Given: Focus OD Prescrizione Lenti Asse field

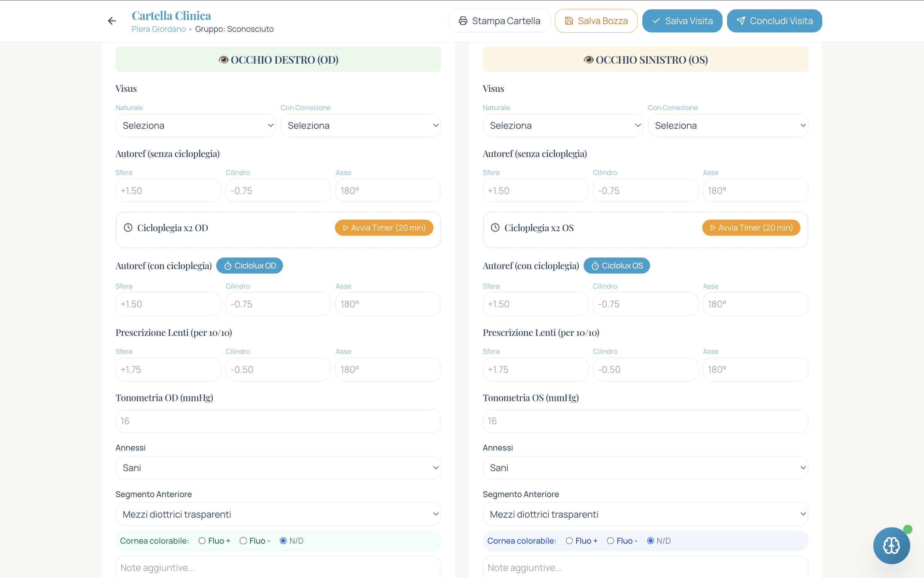Looking at the screenshot, I should (388, 369).
